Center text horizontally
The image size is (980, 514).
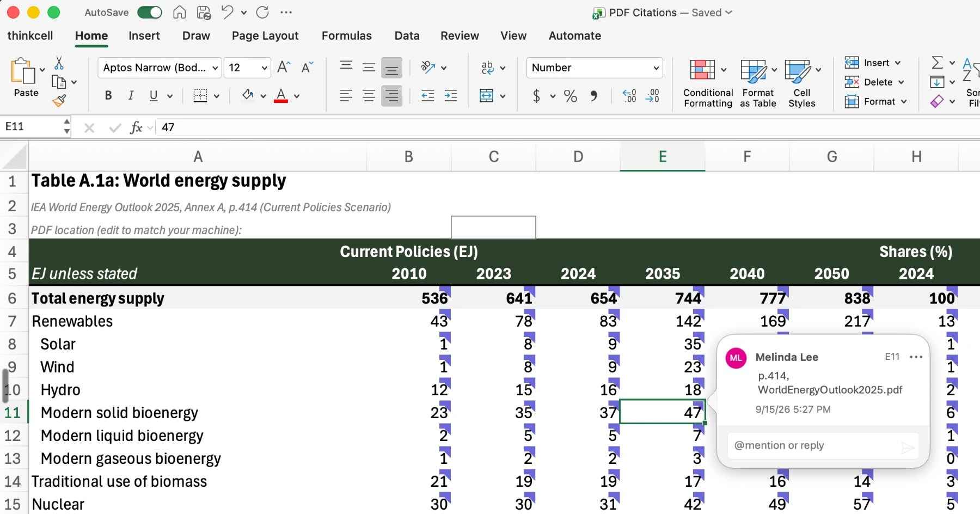click(369, 96)
